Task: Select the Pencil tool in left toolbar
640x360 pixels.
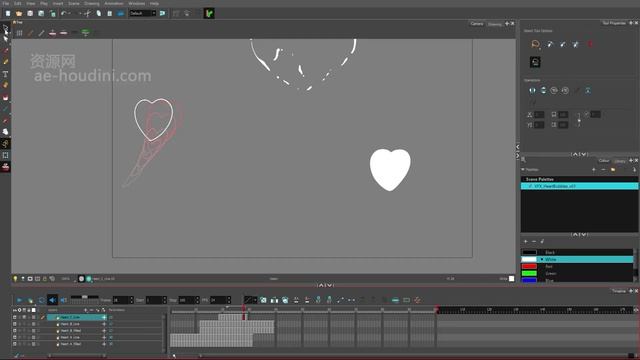Action: (6, 62)
